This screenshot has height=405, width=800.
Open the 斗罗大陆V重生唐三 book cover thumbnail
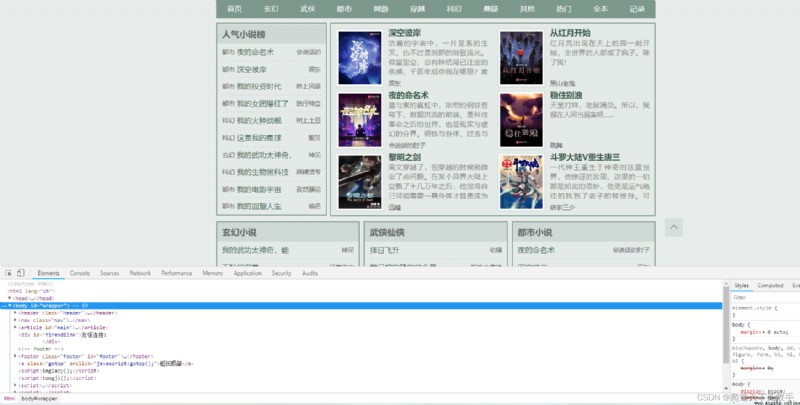point(521,182)
